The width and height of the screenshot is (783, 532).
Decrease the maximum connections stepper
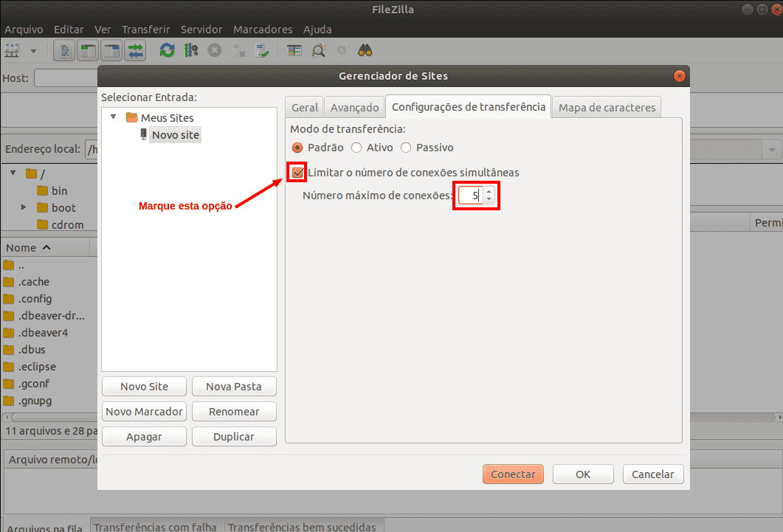(489, 199)
